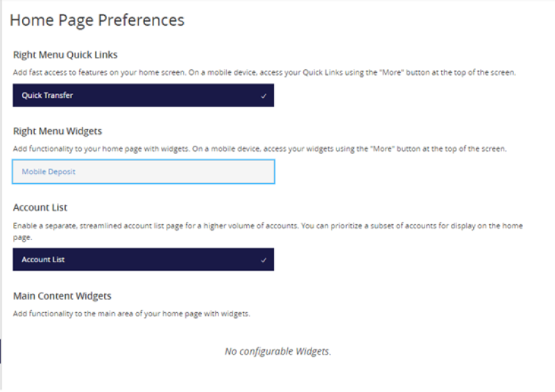Click the widgets description mentioning mobile device
Screen dimensions: 555x392
tap(259, 148)
